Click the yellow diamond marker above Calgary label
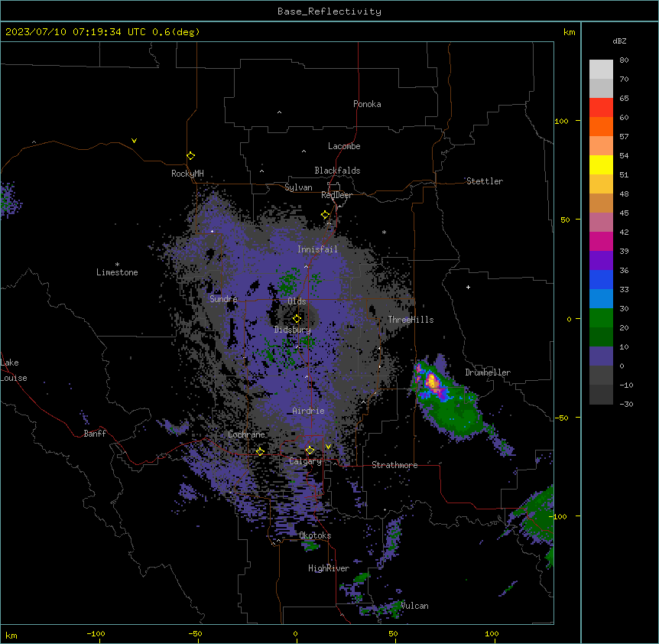 click(x=310, y=450)
